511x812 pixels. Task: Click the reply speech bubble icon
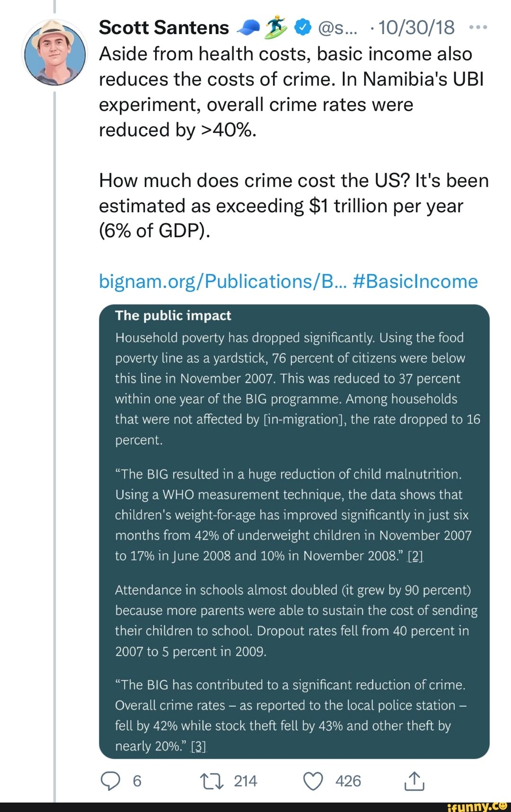coord(111,781)
